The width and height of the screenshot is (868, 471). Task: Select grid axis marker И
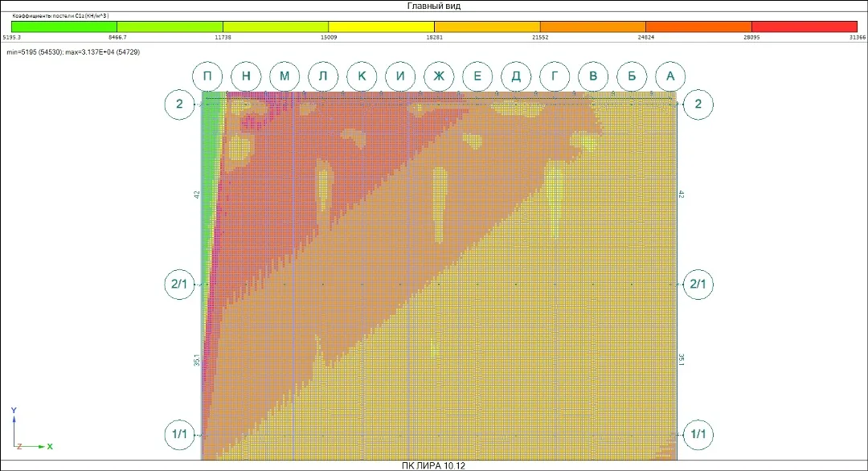400,76
